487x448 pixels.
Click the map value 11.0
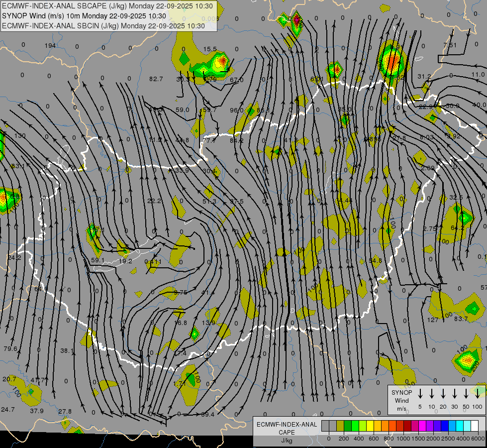point(478,75)
